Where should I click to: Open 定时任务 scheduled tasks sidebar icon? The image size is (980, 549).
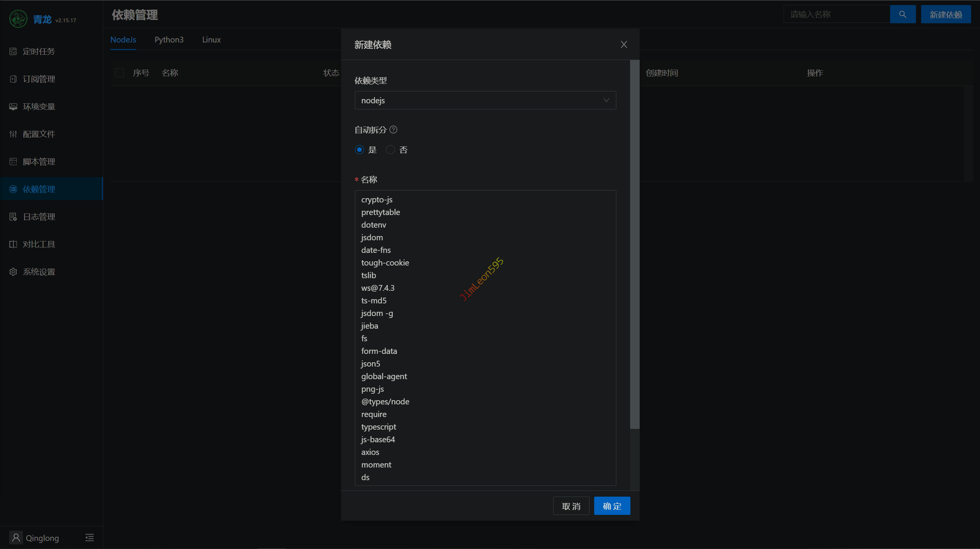coord(13,52)
